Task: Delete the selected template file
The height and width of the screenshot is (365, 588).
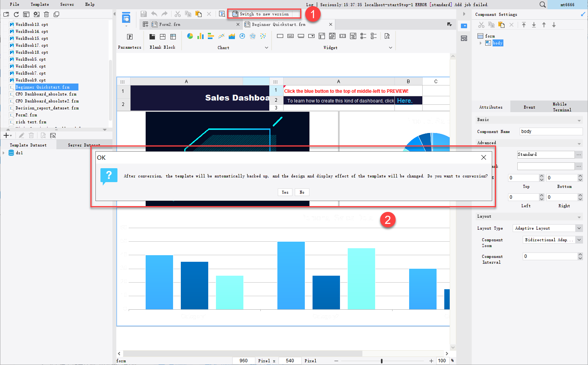Action: (46, 14)
